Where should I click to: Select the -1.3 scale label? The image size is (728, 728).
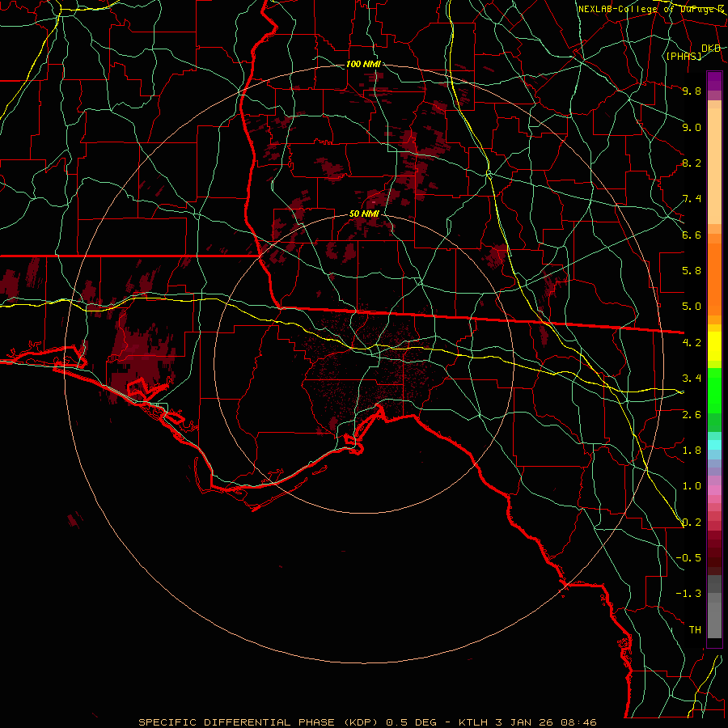click(x=688, y=594)
